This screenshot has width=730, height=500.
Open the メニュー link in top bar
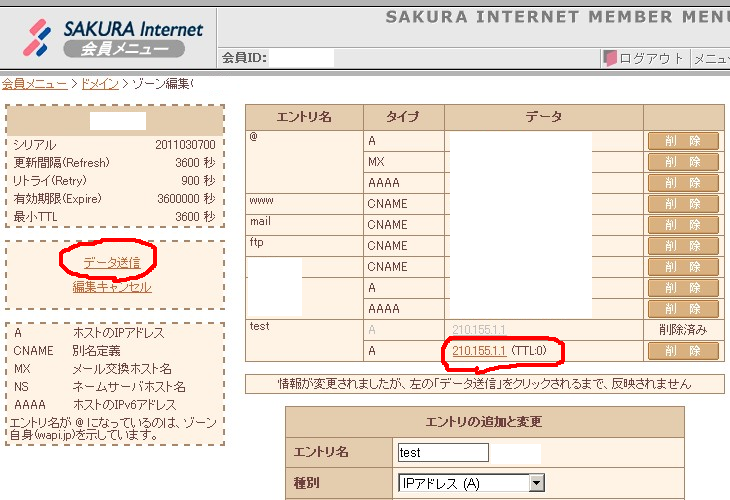pyautogui.click(x=711, y=58)
